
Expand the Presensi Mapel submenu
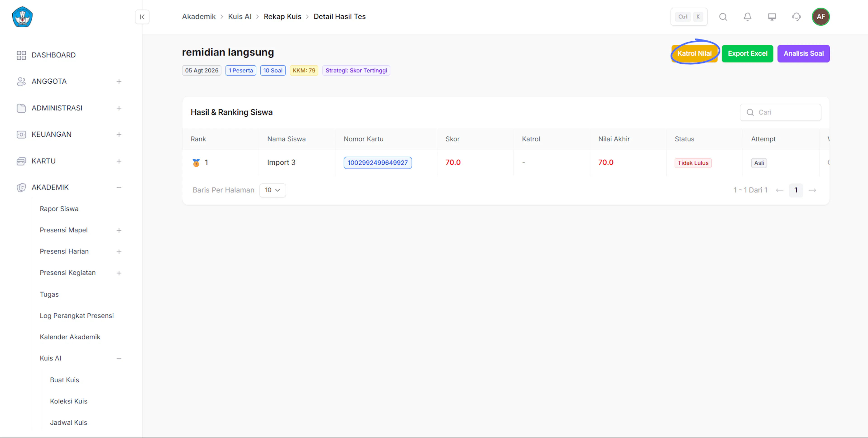pyautogui.click(x=119, y=231)
